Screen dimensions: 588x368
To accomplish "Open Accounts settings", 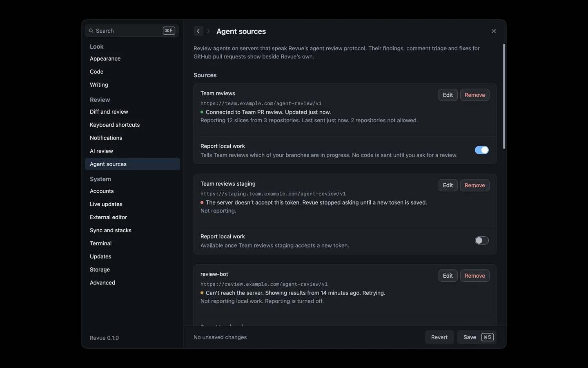I will point(132,191).
